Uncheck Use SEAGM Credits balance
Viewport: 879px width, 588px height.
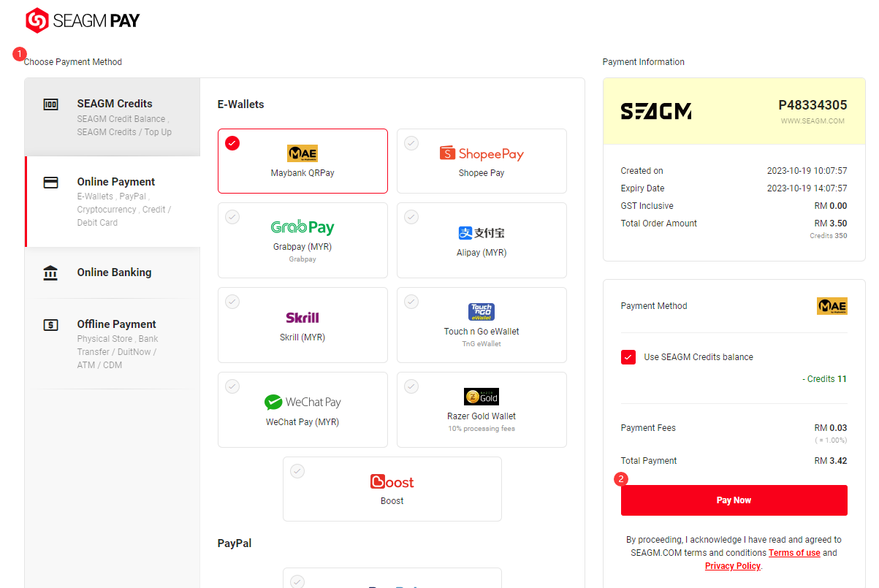pos(628,357)
